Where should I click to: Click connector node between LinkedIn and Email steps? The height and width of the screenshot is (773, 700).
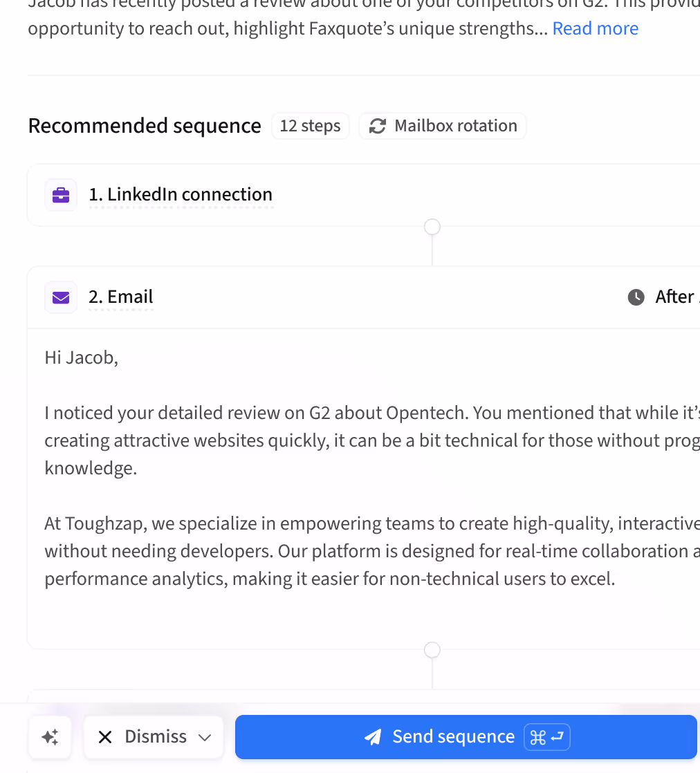(432, 227)
